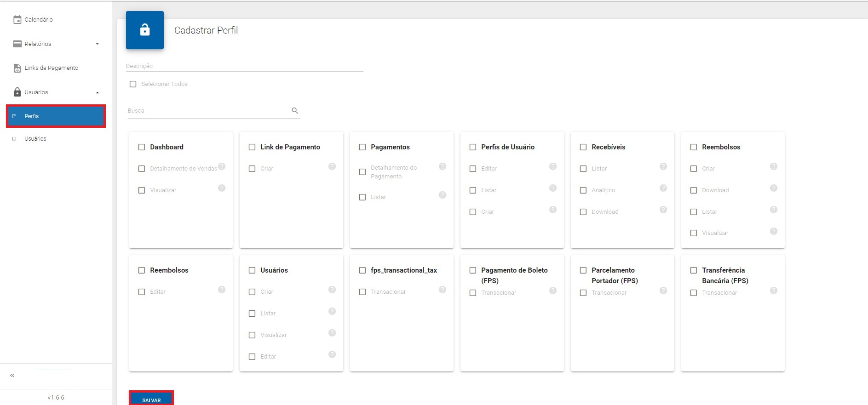Viewport: 868px width, 405px height.
Task: Collapse the sidebar with double-chevron icon
Action: [12, 376]
